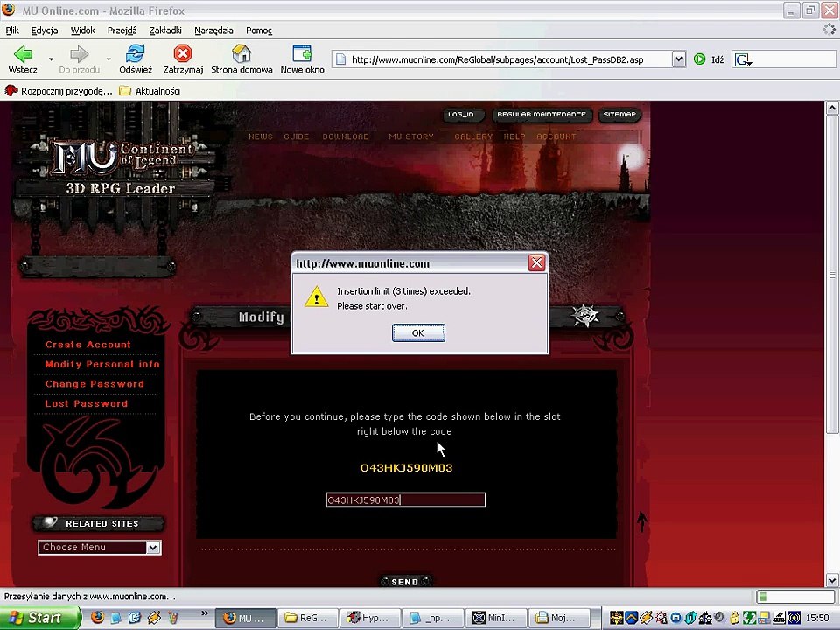Open Change Password link
Screen dimensions: 840x630
click(94, 383)
